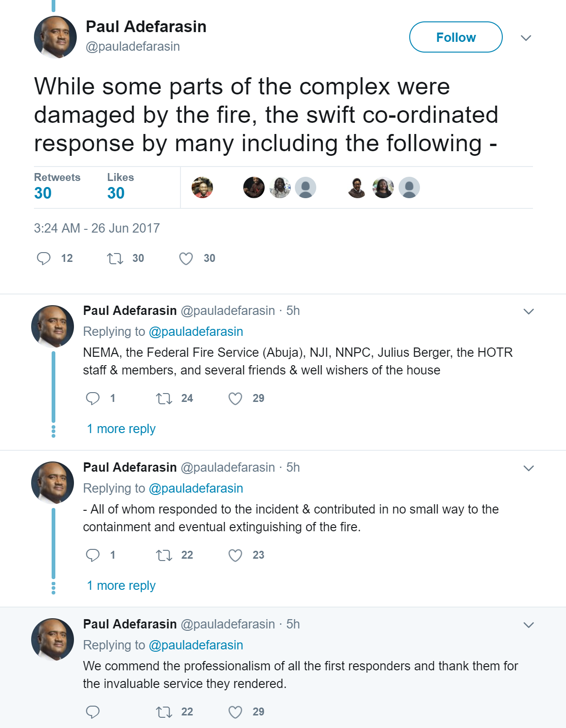The width and height of the screenshot is (566, 728).
Task: Reply to the 'We commend the professionalism' tweet
Action: [x=93, y=712]
